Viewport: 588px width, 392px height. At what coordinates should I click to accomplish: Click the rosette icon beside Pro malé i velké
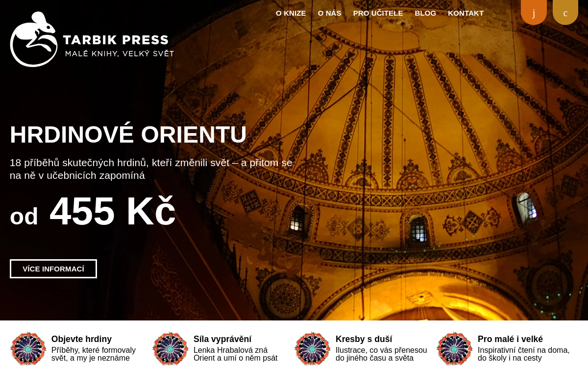click(x=454, y=348)
